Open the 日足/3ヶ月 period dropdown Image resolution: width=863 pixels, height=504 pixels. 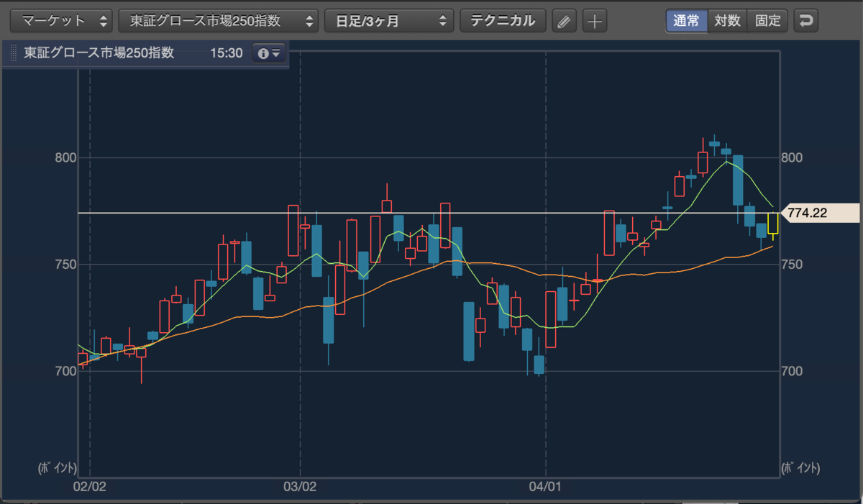pos(389,20)
